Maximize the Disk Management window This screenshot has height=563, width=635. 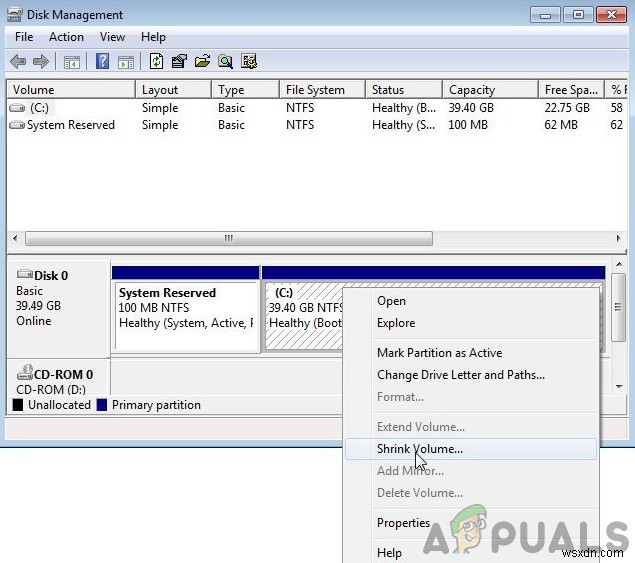pyautogui.click(x=578, y=15)
